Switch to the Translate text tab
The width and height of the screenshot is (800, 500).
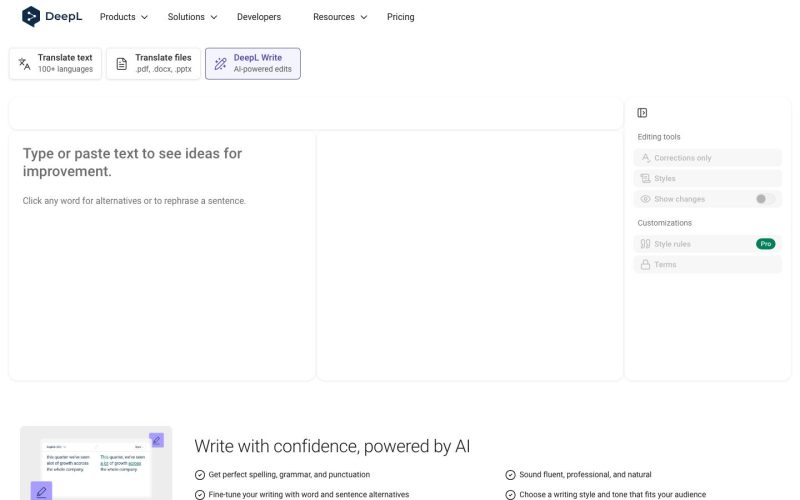pyautogui.click(x=56, y=64)
